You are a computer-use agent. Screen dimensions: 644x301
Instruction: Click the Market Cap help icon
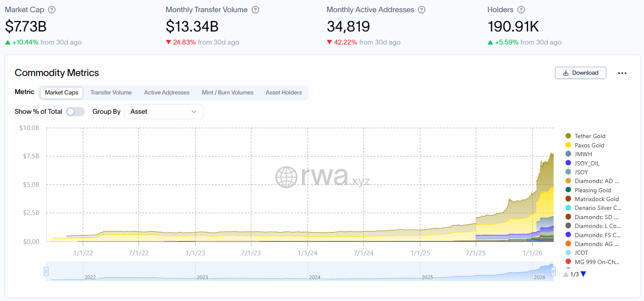tap(52, 10)
